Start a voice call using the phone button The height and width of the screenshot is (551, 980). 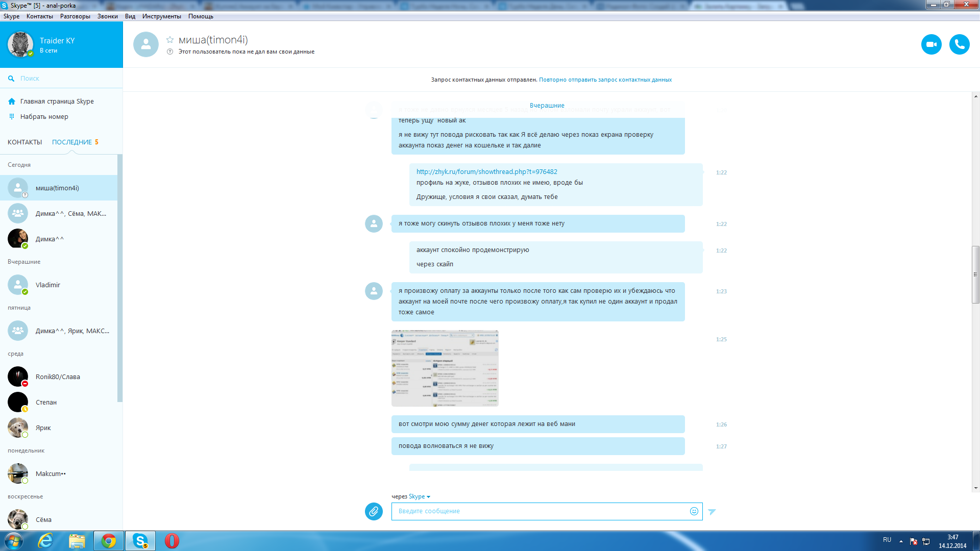959,44
